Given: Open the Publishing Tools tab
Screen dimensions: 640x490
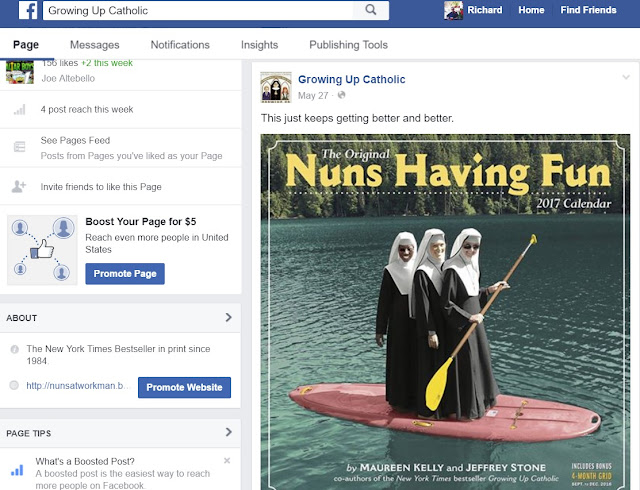Looking at the screenshot, I should point(349,45).
